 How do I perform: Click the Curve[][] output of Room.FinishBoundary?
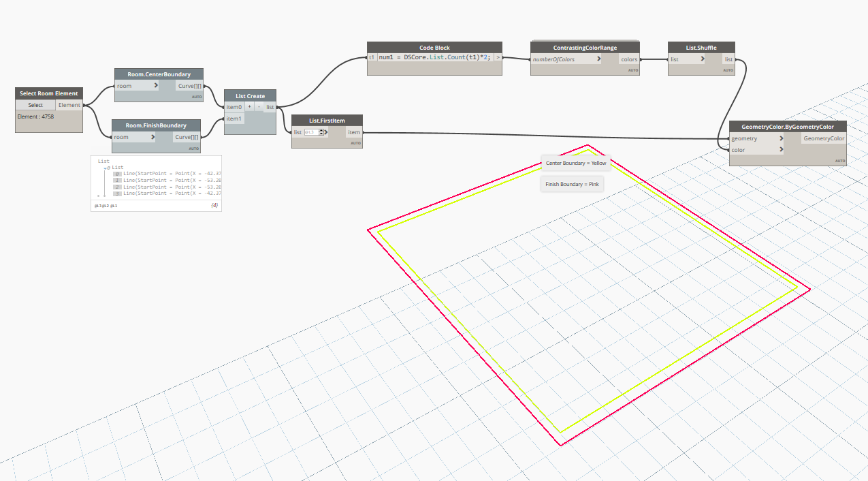(x=187, y=137)
